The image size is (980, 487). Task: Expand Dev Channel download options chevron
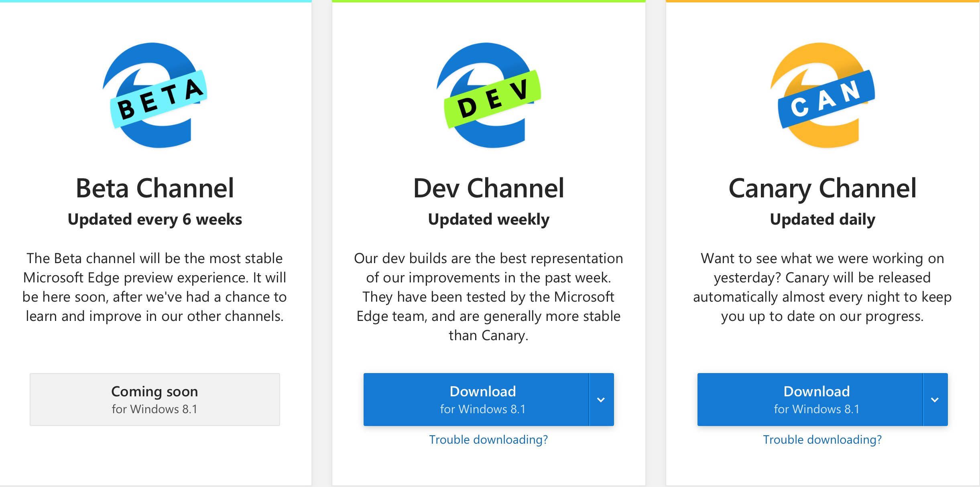(601, 400)
